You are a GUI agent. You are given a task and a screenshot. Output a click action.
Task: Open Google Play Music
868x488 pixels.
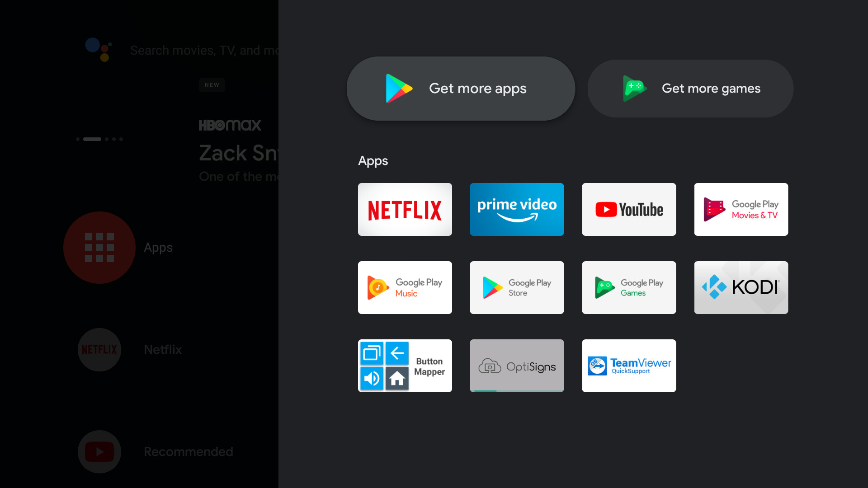click(x=405, y=287)
